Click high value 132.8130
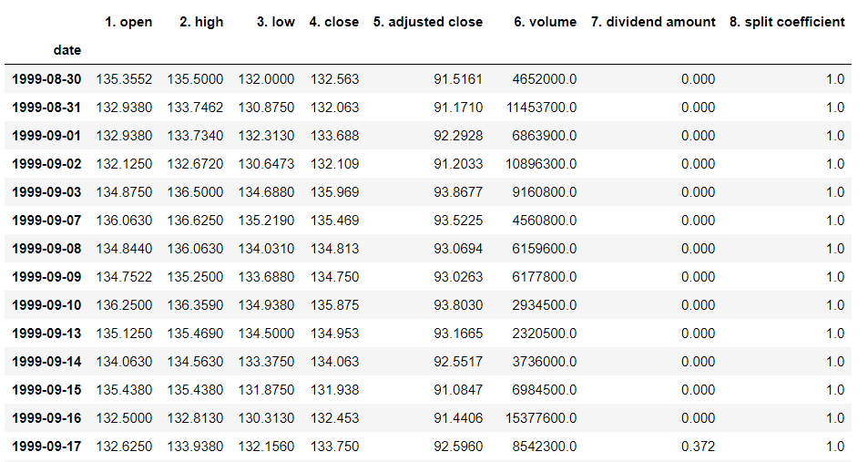868x462 pixels. pos(196,418)
